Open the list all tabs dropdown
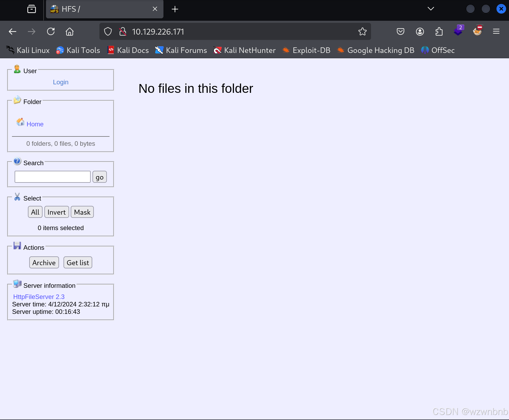This screenshot has height=420, width=509. point(431,9)
